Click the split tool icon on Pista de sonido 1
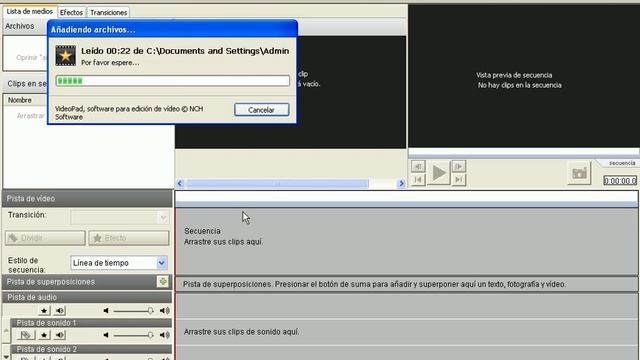 tap(26, 335)
